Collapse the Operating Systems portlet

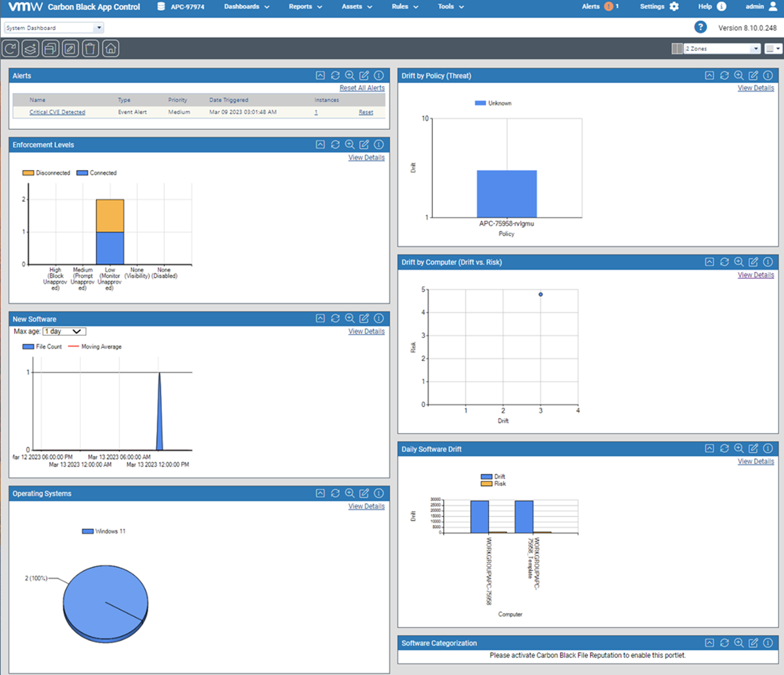[319, 493]
